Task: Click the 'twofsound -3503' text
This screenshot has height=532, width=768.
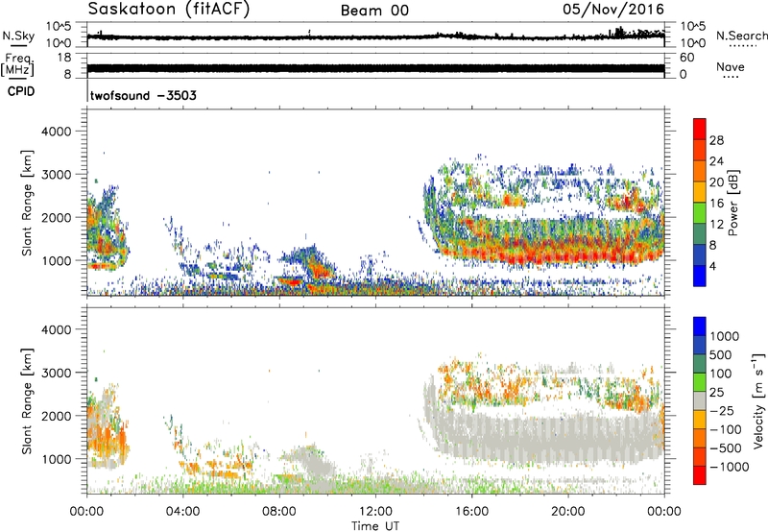Action: pos(143,95)
